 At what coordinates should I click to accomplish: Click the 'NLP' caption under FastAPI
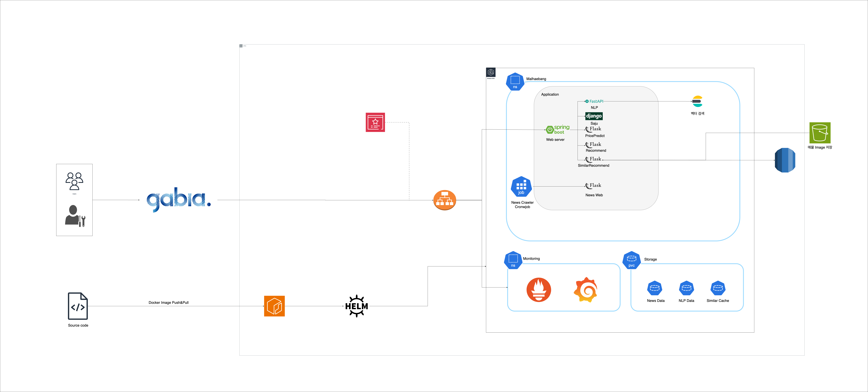click(594, 108)
